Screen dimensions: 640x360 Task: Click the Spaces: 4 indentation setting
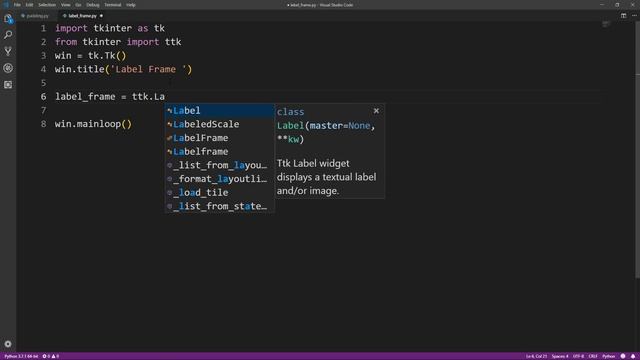[560, 356]
